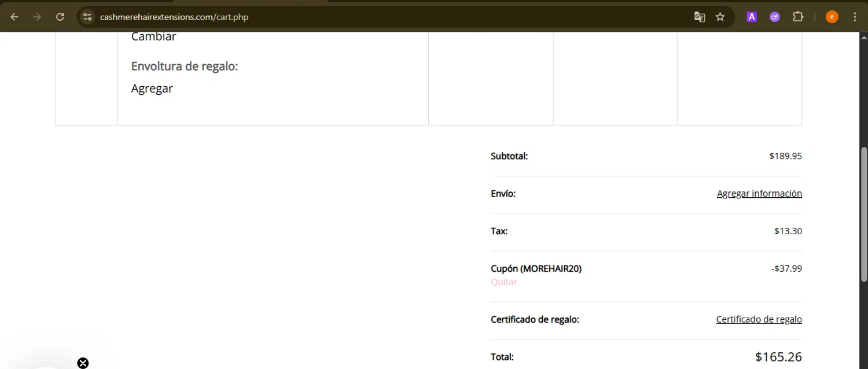
Task: Click the page vertical scrollbar
Action: point(864,214)
